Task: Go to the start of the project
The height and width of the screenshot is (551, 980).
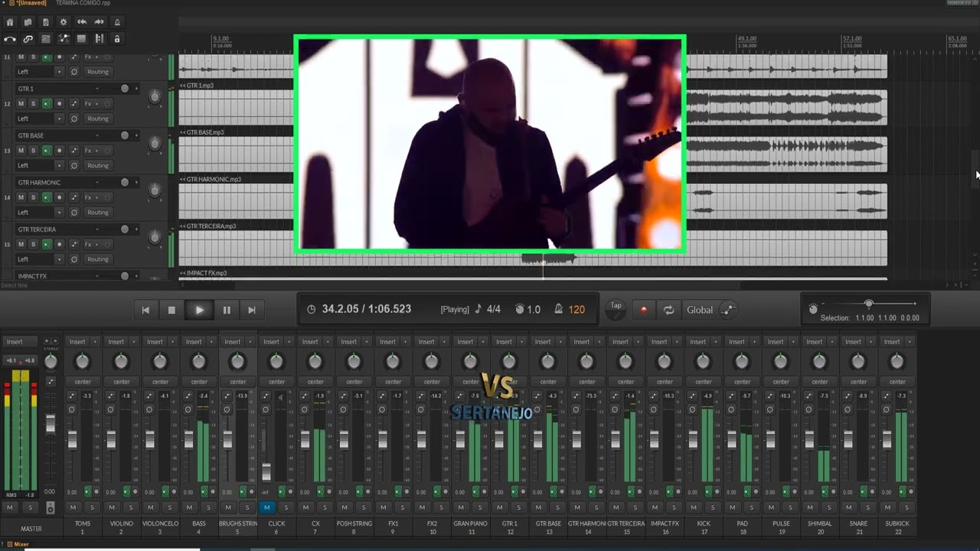Action: tap(145, 310)
